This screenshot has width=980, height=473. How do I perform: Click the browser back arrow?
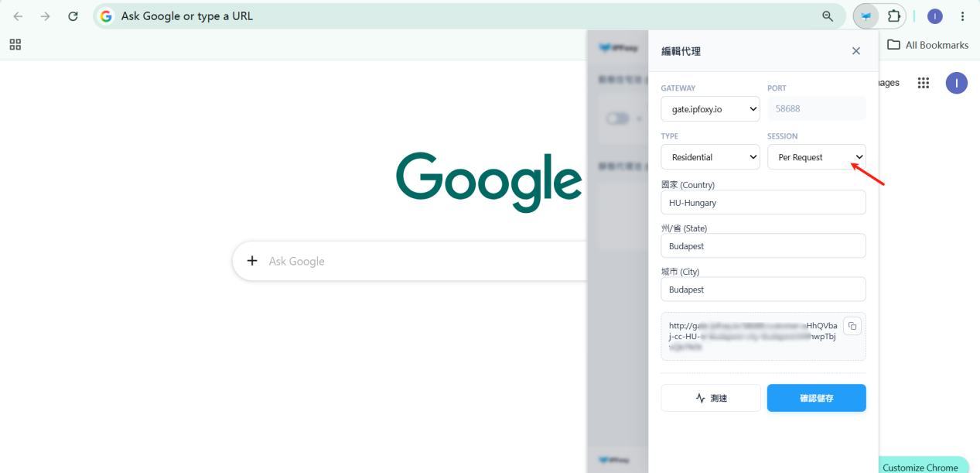click(18, 16)
